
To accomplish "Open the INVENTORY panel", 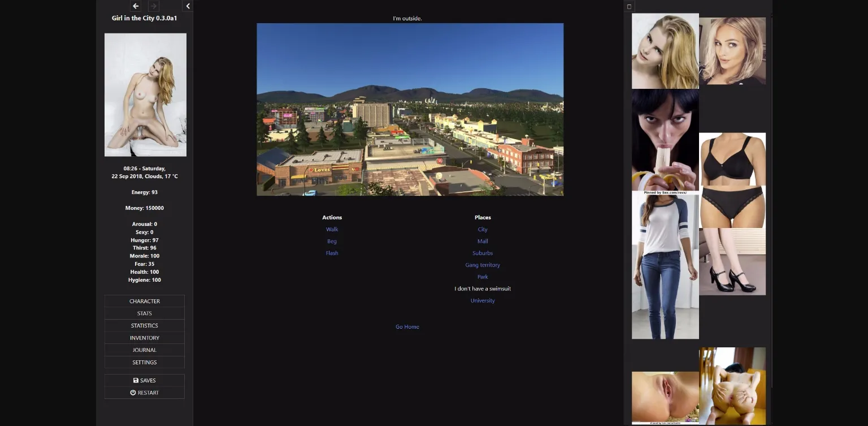I will [145, 338].
